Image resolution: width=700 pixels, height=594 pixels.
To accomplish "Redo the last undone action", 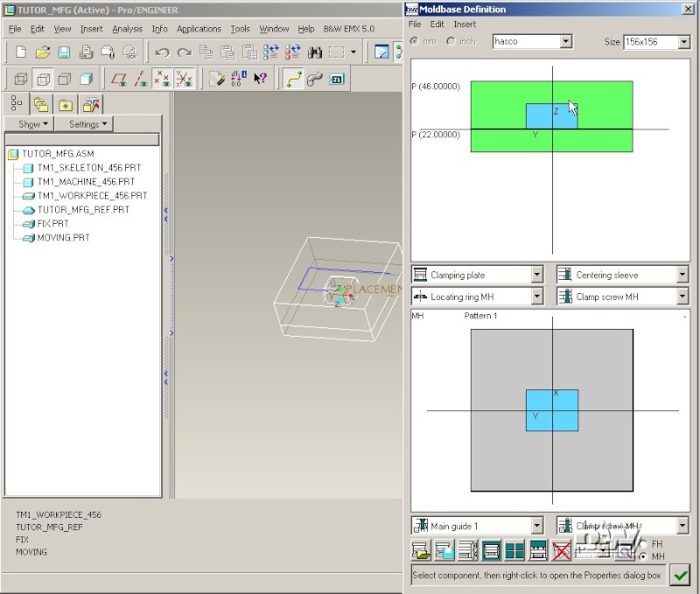I will click(x=184, y=52).
